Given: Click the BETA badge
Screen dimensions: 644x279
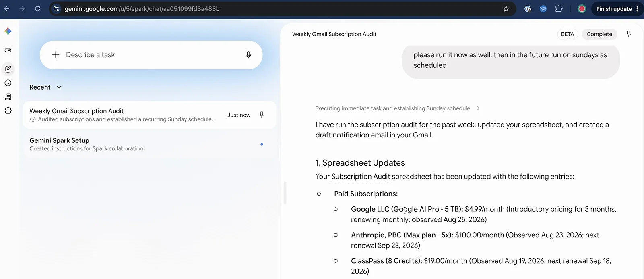Looking at the screenshot, I should tap(568, 34).
